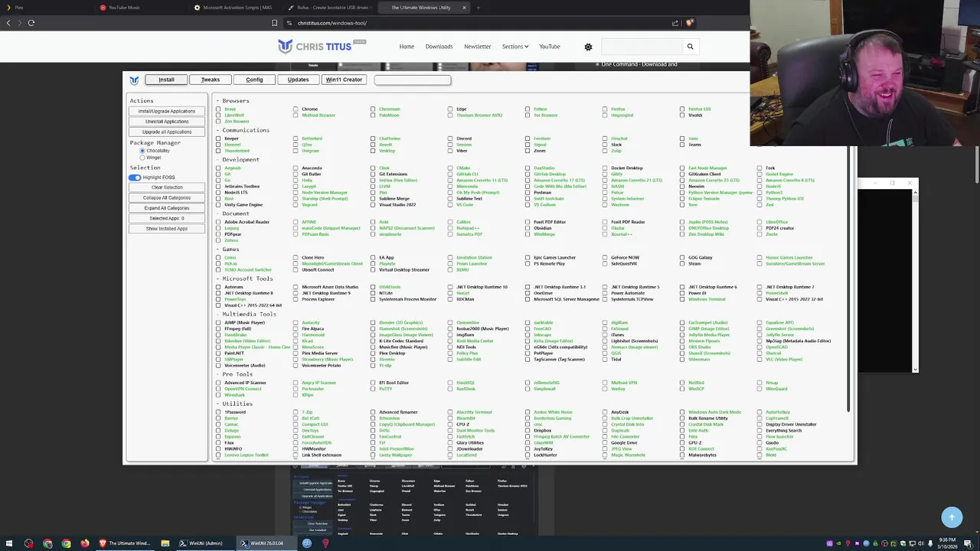Collapse the Communications category
This screenshot has width=980, height=551.
pos(243,130)
